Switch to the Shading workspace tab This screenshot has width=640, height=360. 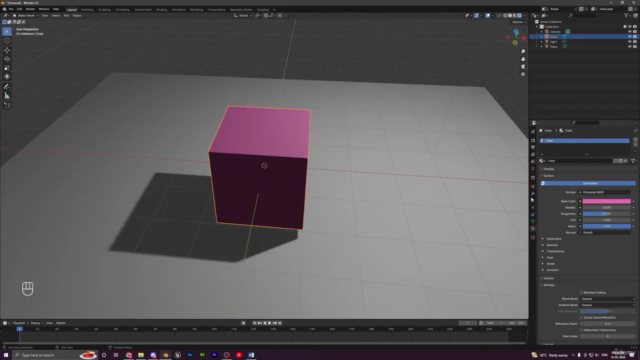tap(162, 9)
